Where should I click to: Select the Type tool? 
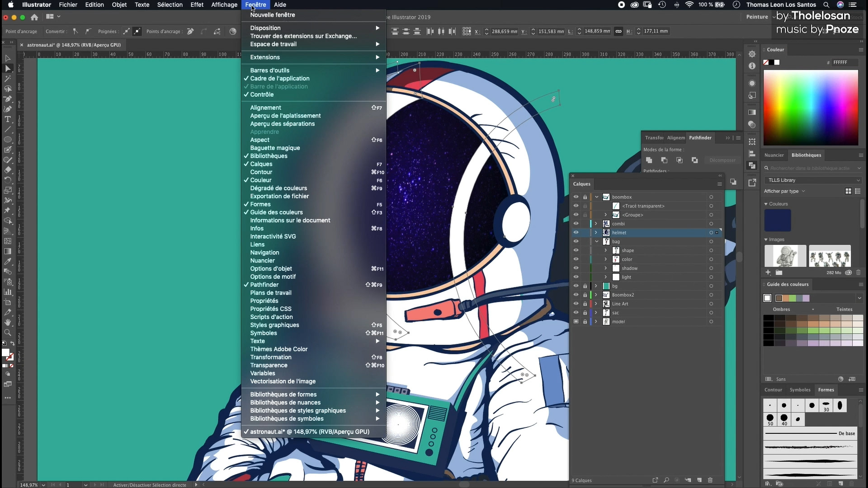coord(8,119)
